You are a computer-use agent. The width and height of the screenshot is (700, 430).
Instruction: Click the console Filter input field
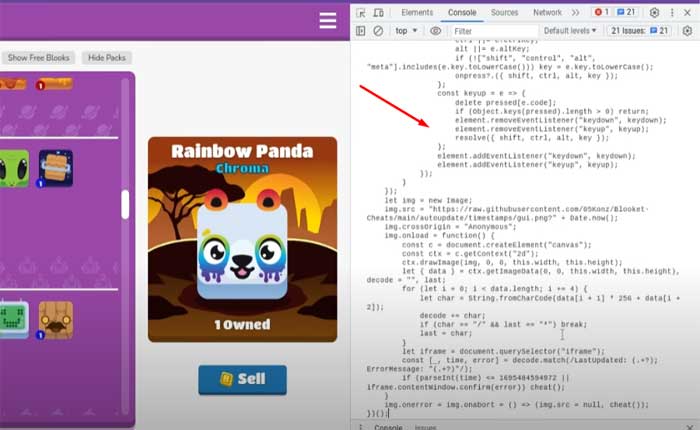point(490,31)
